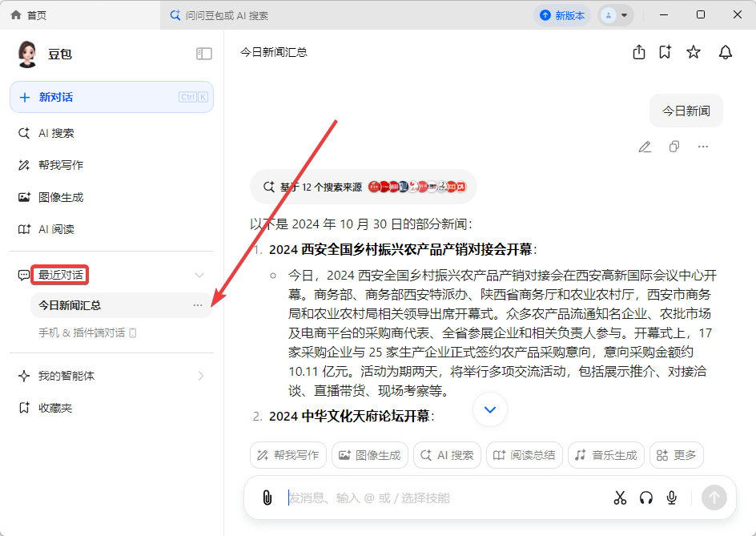Open 我的智能体 in the sidebar
Screen dimensions: 756x536
(x=66, y=376)
